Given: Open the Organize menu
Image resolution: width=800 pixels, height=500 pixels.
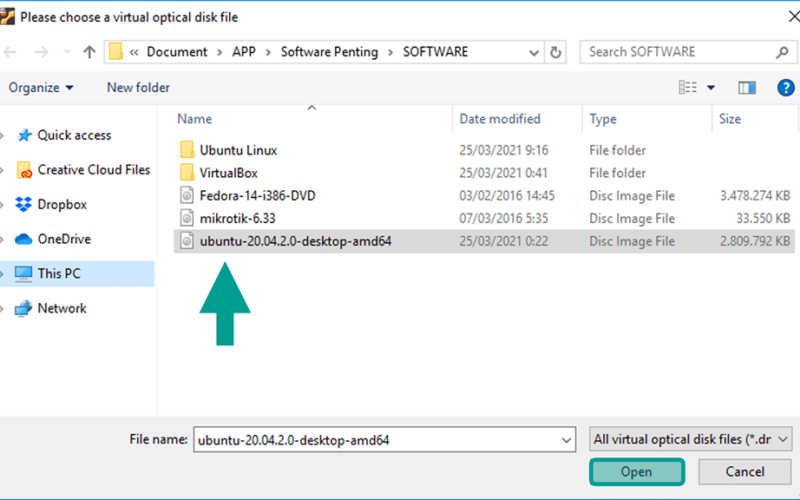Looking at the screenshot, I should (41, 88).
